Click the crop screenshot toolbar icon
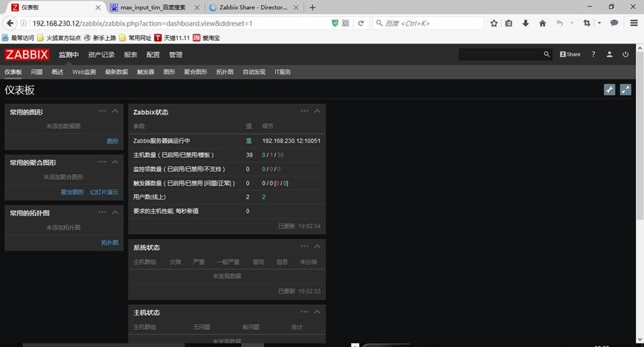The image size is (644, 347). tap(587, 24)
